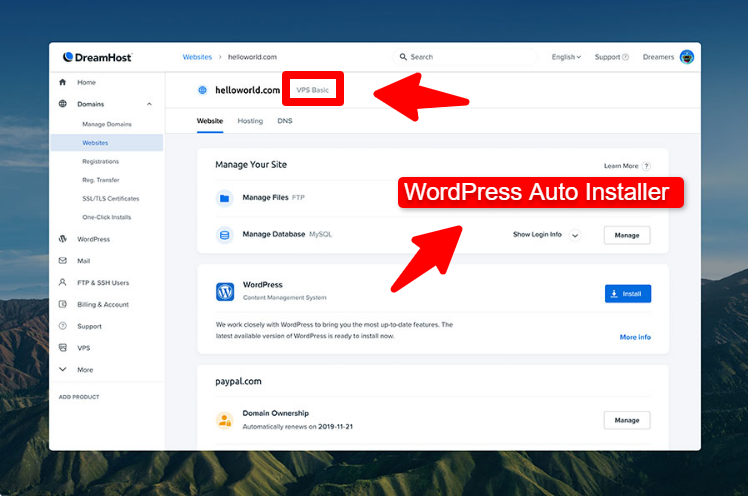748x496 pixels.
Task: Collapse the Domains sidebar section
Action: (x=149, y=104)
